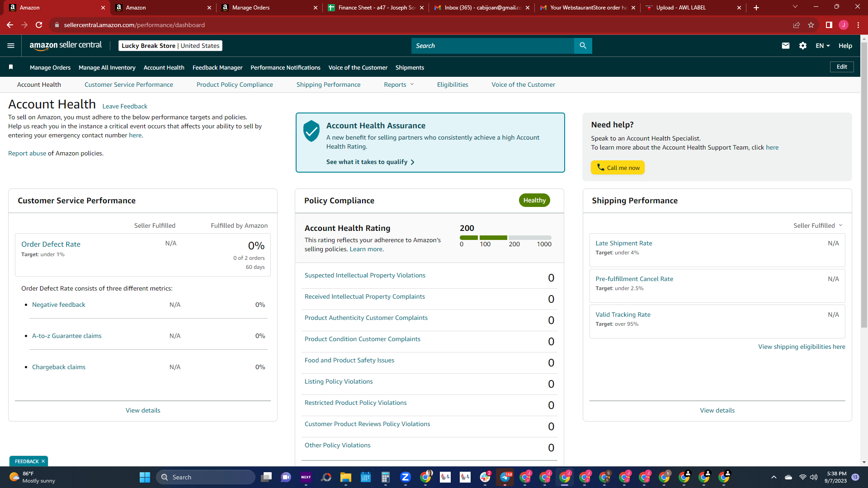Viewport: 868px width, 488px height.
Task: Focus the Seller Central search field
Action: click(x=493, y=46)
